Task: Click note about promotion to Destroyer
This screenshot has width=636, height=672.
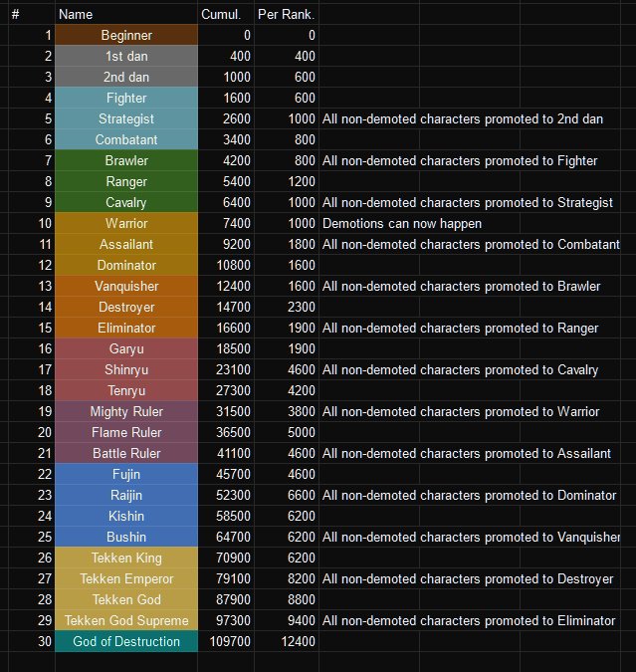Action: [x=468, y=579]
